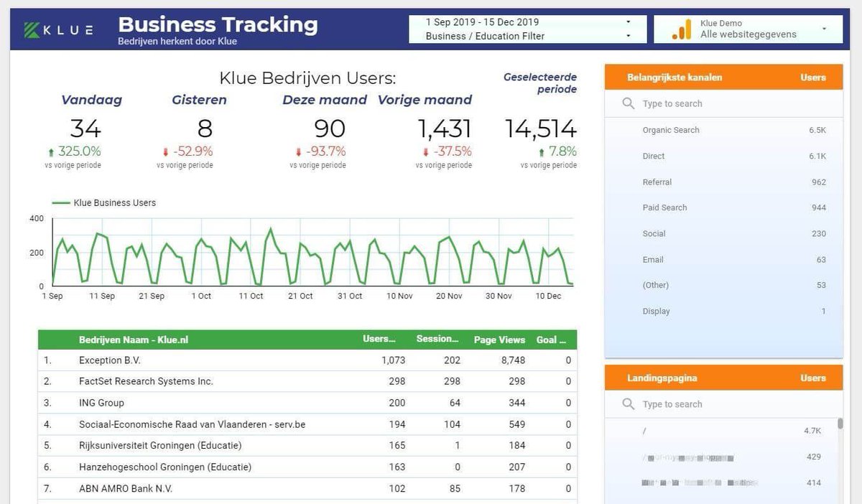Sort table by Users column header
The image size is (862, 504).
pos(379,340)
